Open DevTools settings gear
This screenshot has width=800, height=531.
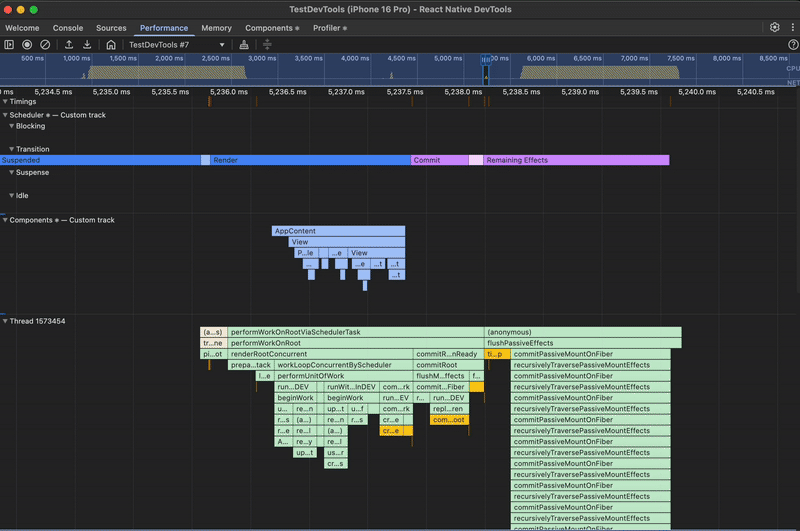point(774,28)
